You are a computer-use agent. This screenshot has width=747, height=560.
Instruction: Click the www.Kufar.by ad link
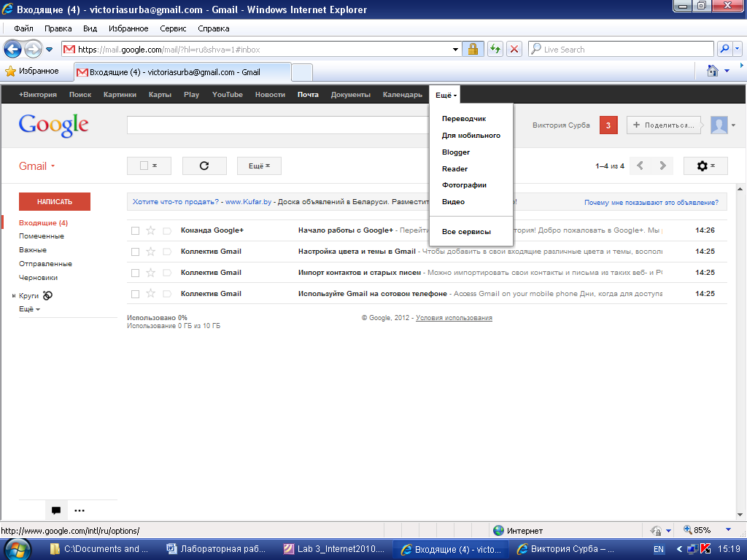click(x=248, y=202)
